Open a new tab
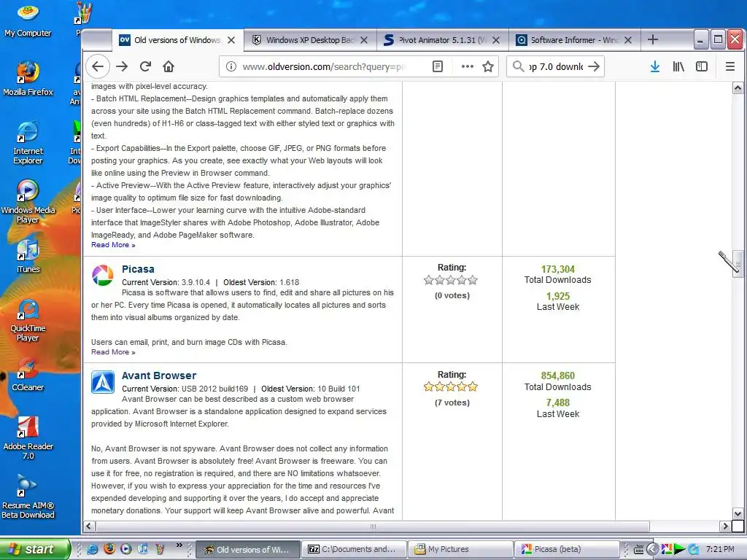This screenshot has width=747, height=560. point(653,40)
